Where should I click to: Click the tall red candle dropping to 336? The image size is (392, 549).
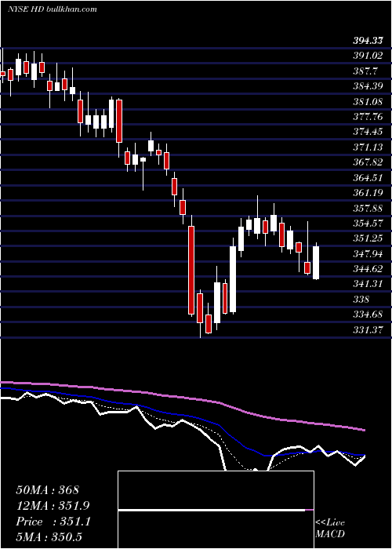tap(191, 270)
